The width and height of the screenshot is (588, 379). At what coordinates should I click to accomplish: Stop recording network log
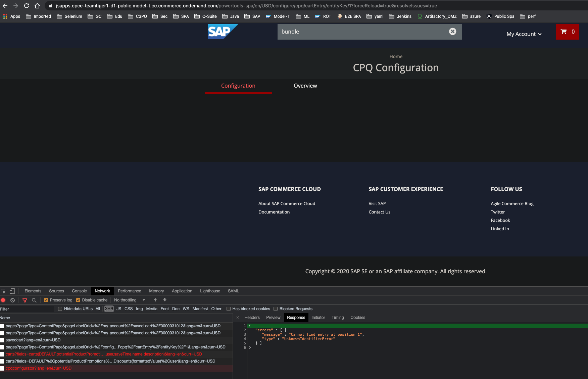tap(3, 300)
